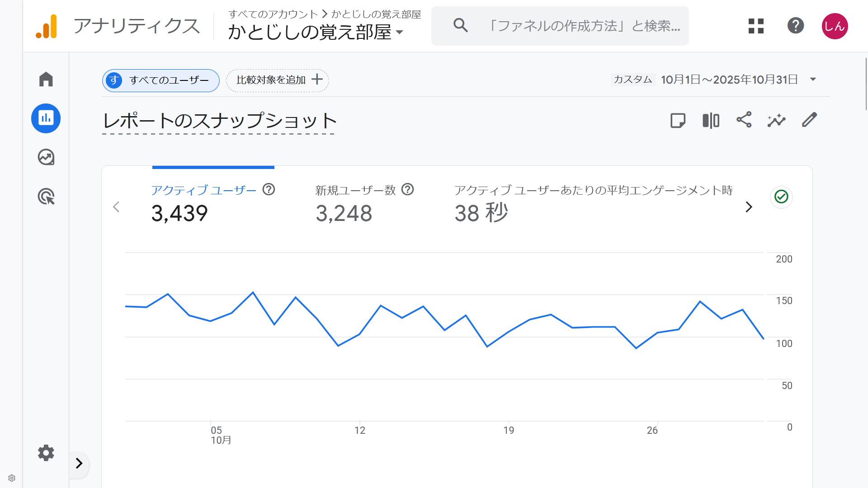Open the Explore section icon
868x488 pixels.
(x=46, y=157)
